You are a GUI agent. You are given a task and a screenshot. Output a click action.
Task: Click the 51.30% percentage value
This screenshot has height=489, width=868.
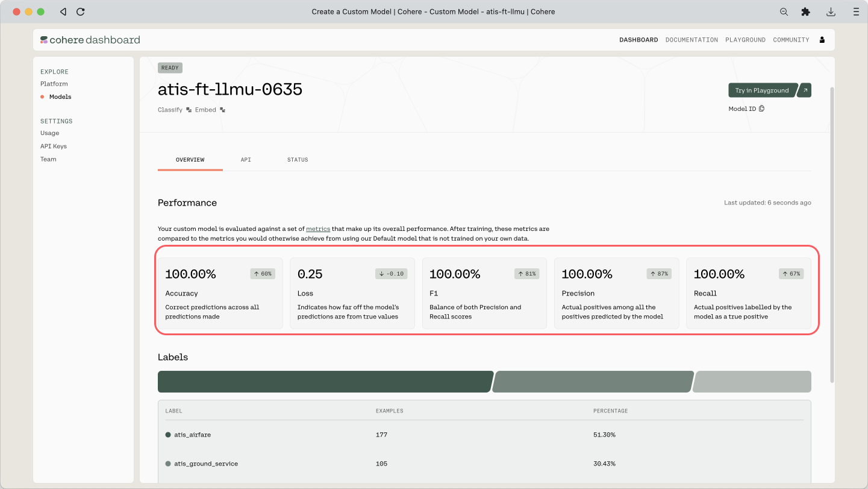(x=604, y=435)
